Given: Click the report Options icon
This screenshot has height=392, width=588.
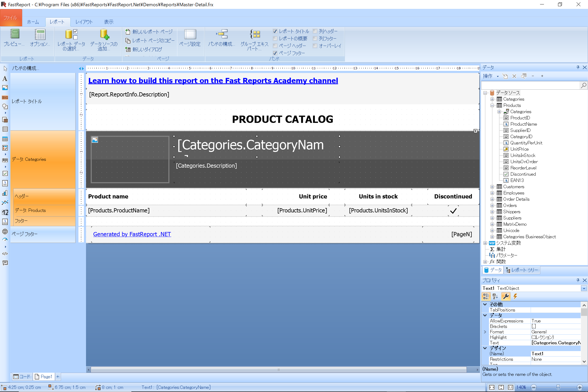Looking at the screenshot, I should tap(40, 38).
